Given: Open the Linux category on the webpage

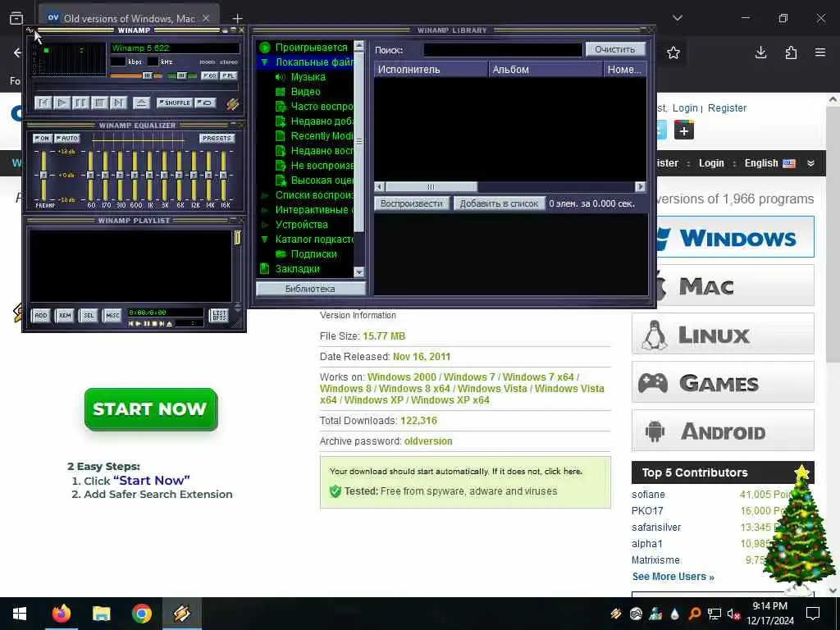Looking at the screenshot, I should coord(723,335).
